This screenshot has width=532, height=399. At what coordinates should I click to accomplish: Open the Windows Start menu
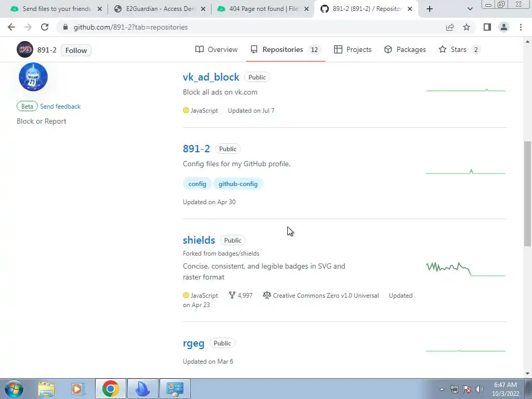(x=14, y=389)
